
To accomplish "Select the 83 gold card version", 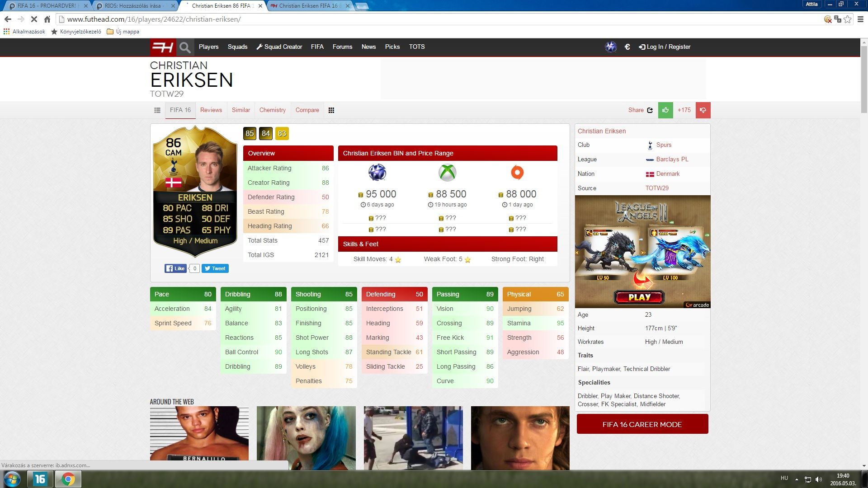I will tap(282, 133).
